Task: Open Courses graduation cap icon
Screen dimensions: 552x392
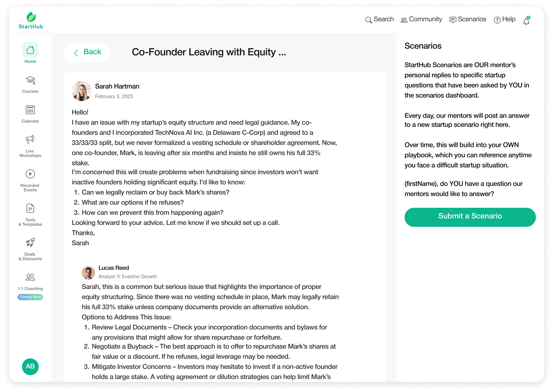Action: (x=30, y=81)
